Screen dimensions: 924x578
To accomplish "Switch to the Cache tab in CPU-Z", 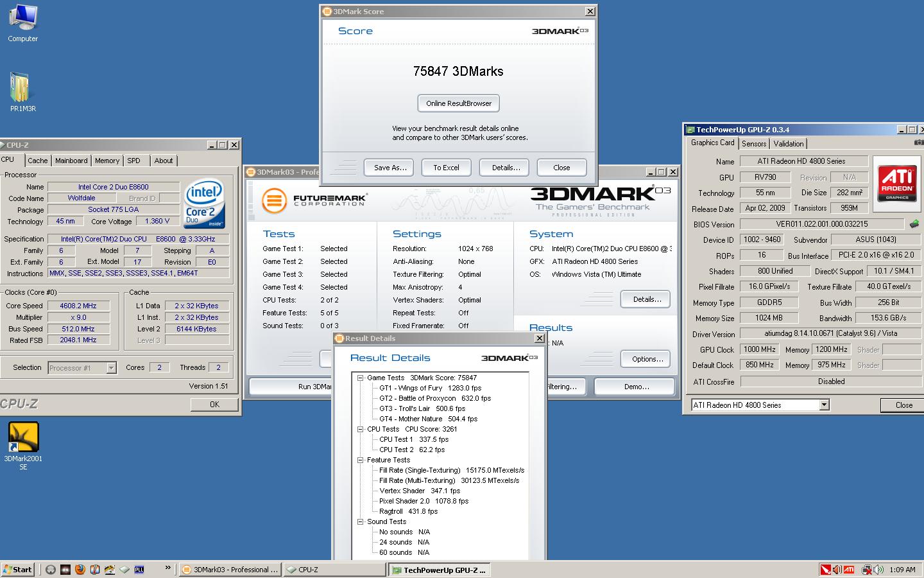I will pyautogui.click(x=37, y=161).
